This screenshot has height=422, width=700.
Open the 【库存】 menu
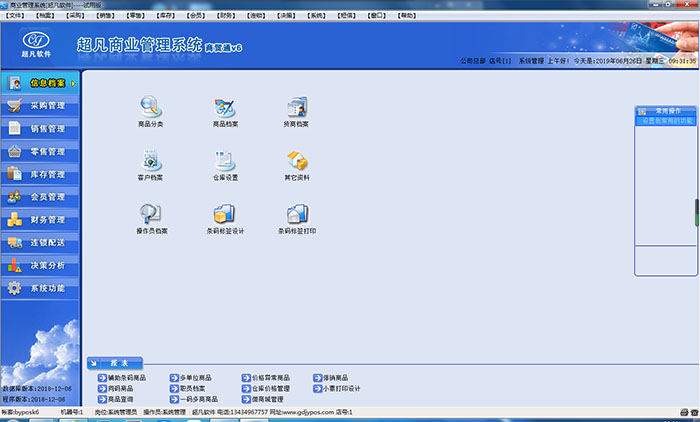[x=166, y=16]
